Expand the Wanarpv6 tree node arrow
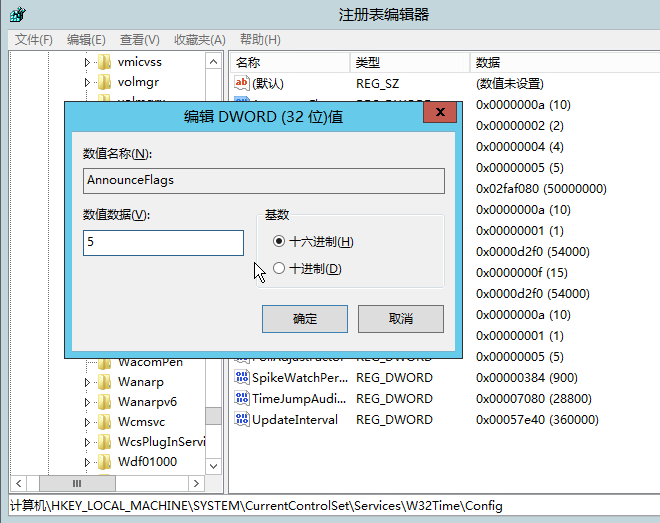 tap(87, 402)
